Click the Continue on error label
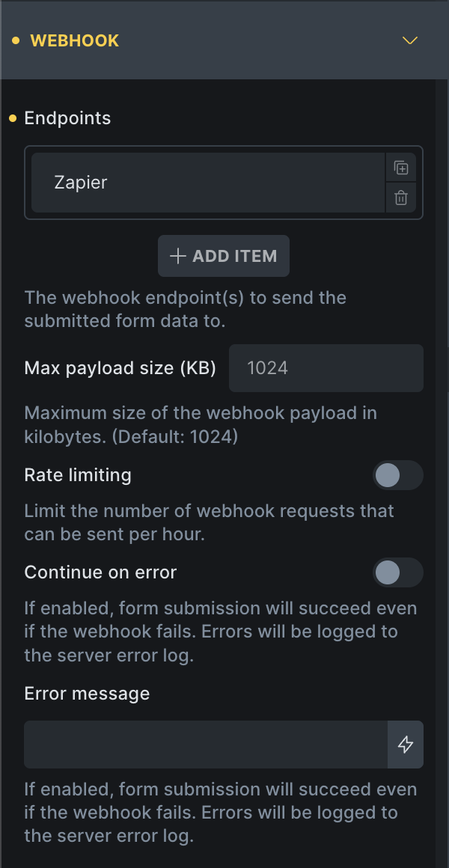The height and width of the screenshot is (868, 449). coord(100,573)
